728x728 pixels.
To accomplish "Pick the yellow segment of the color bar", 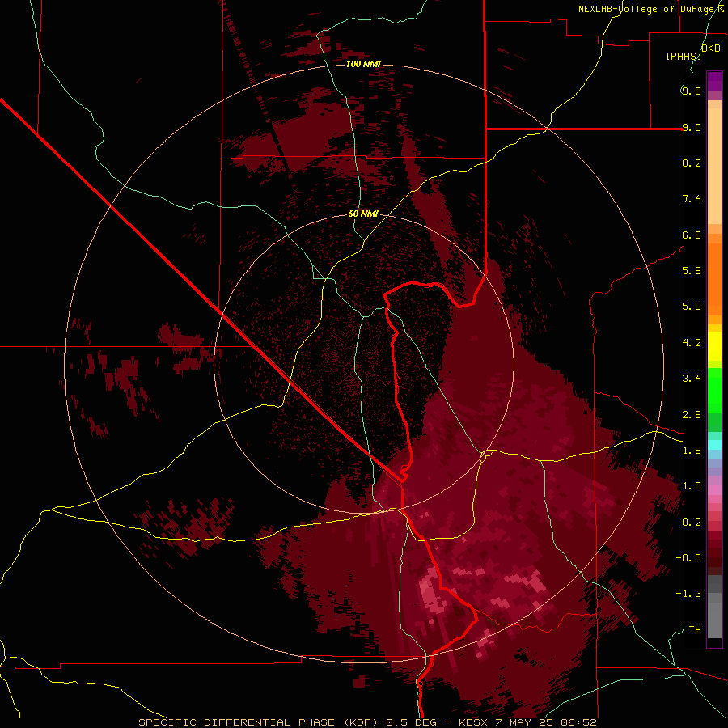I will pyautogui.click(x=714, y=346).
